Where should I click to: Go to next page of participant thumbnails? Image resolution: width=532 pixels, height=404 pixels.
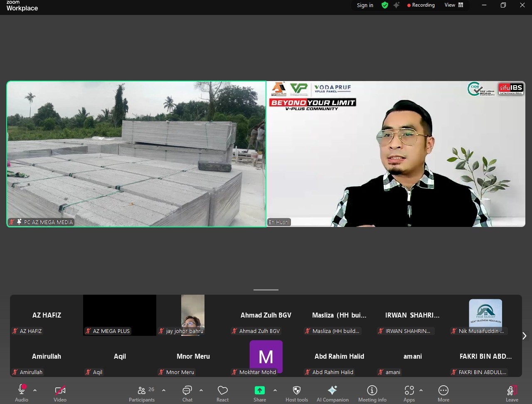click(524, 336)
